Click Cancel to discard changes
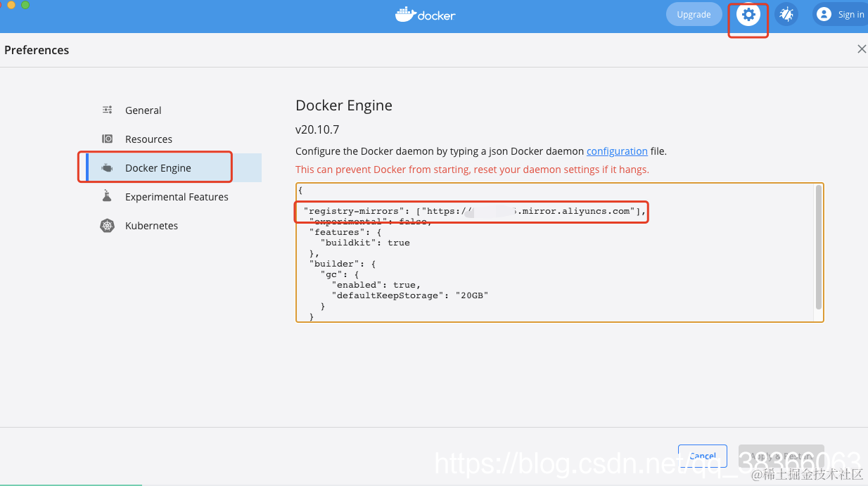Screen dimensions: 868x486 click(703, 456)
